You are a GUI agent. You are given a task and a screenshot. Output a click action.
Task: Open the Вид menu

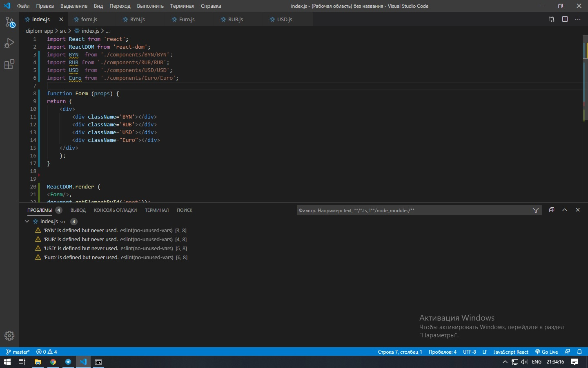(98, 6)
